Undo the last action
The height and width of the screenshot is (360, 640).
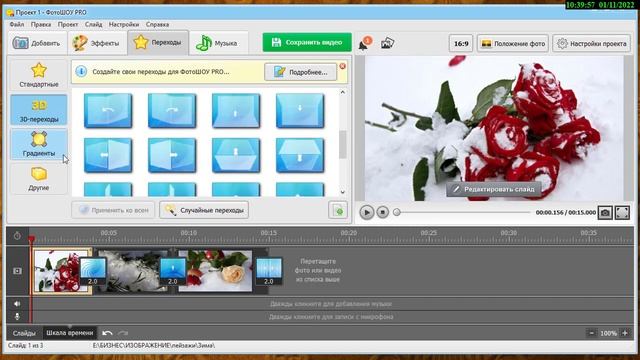(x=107, y=333)
